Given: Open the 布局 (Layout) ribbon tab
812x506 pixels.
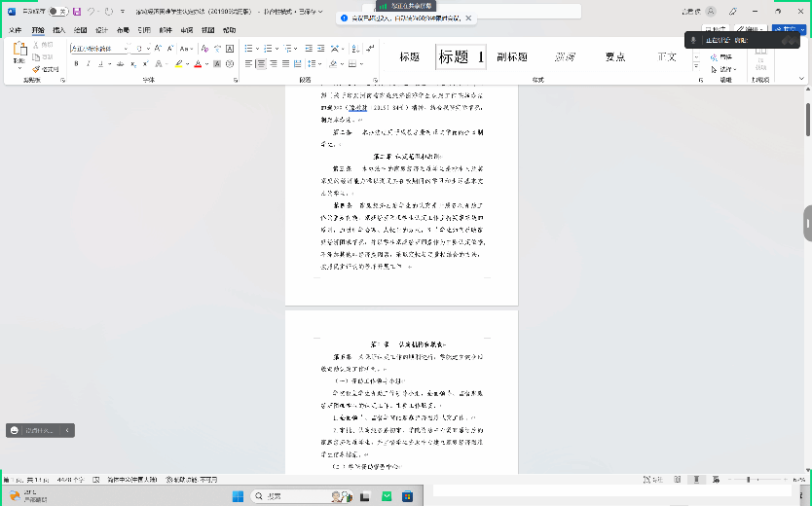Looking at the screenshot, I should click(x=123, y=30).
